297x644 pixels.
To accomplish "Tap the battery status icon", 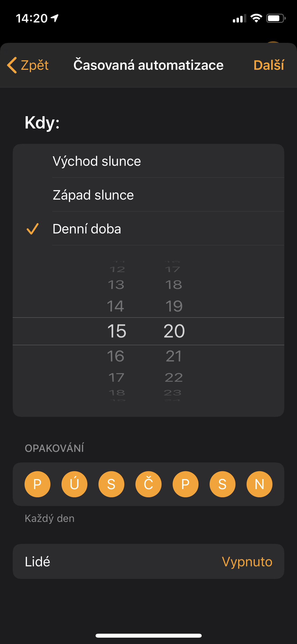I will [276, 18].
